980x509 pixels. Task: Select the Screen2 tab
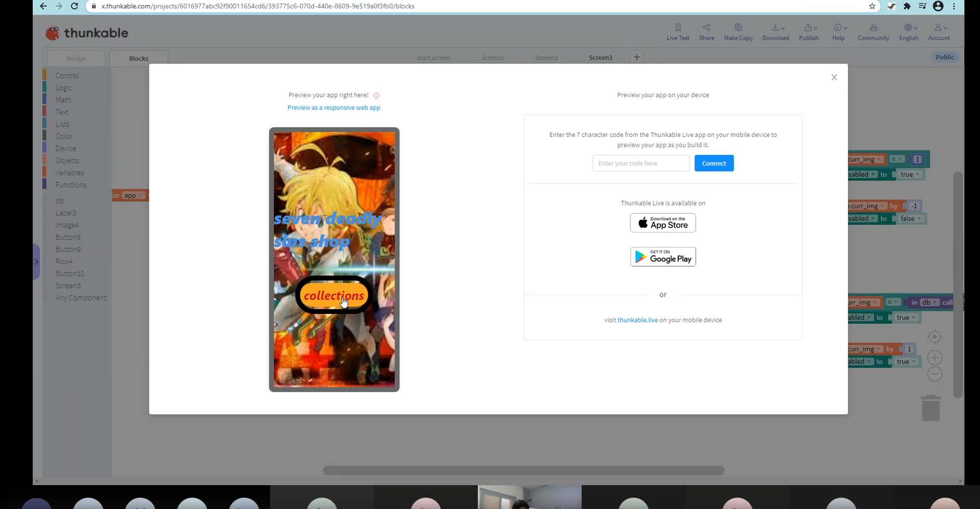pos(546,58)
